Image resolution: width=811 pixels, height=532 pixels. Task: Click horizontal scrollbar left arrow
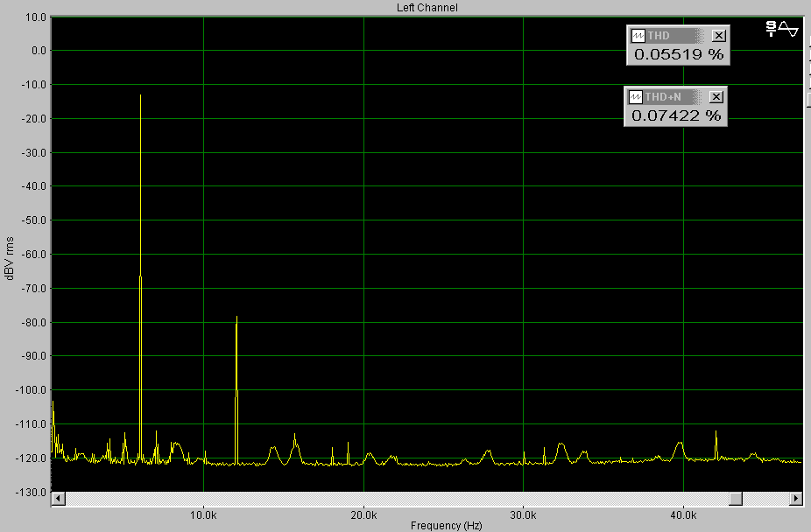(59, 499)
